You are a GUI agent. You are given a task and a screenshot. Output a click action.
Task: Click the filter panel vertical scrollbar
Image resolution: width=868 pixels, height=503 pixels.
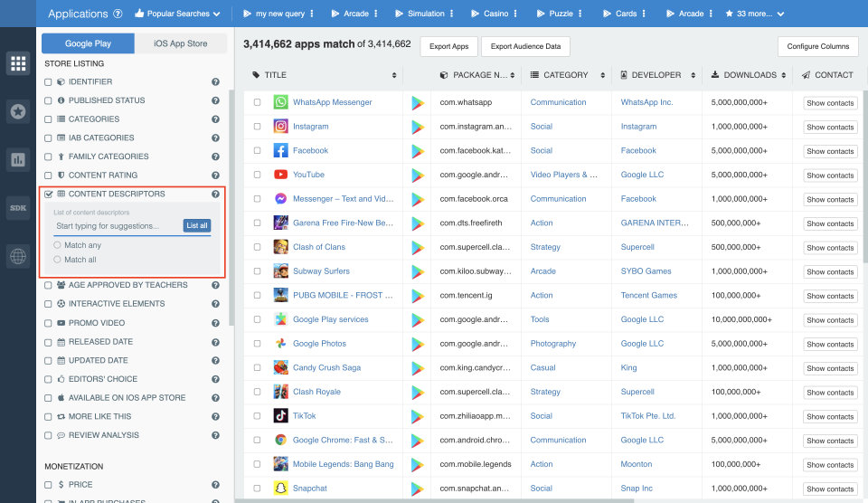pos(231,208)
